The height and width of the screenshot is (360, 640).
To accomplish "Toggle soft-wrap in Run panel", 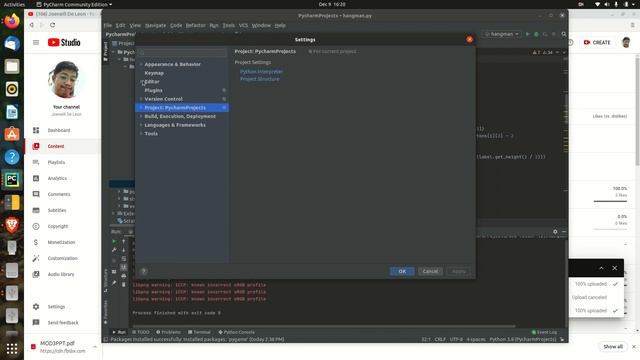I will pos(124,259).
